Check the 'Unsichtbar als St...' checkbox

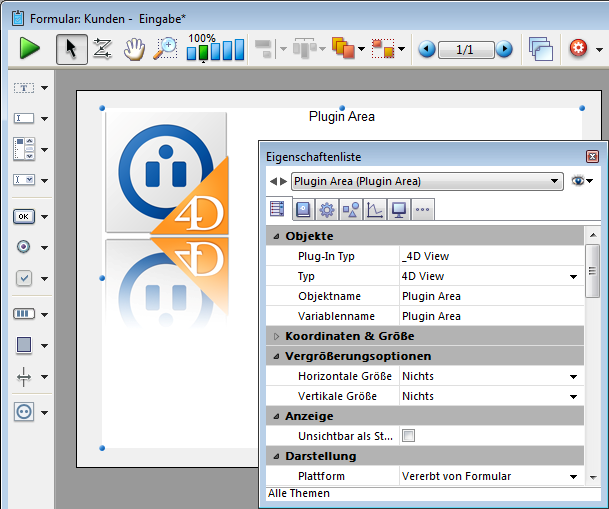[408, 436]
